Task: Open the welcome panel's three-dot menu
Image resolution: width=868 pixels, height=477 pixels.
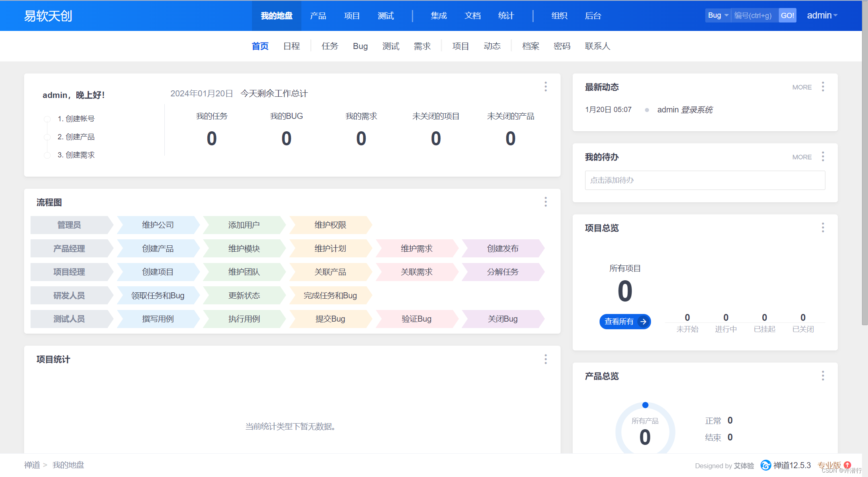Action: (x=545, y=87)
